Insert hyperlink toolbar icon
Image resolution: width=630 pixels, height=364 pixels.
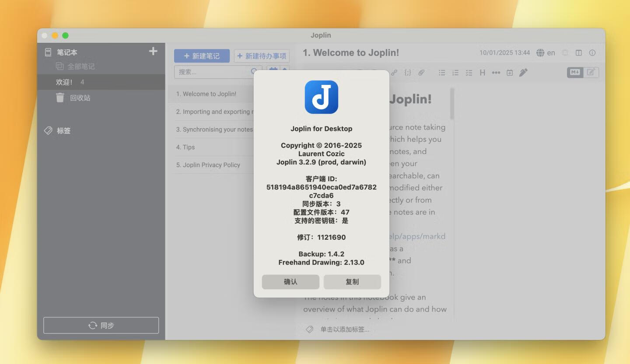(394, 73)
